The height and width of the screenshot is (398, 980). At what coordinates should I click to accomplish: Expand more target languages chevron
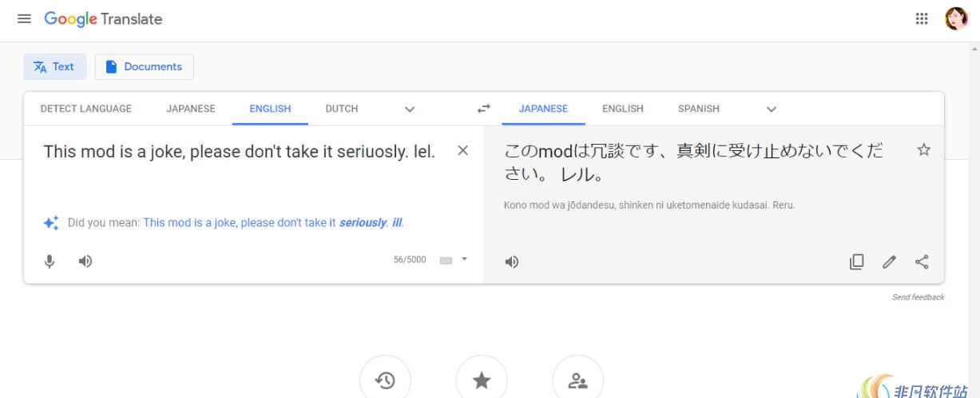(772, 109)
